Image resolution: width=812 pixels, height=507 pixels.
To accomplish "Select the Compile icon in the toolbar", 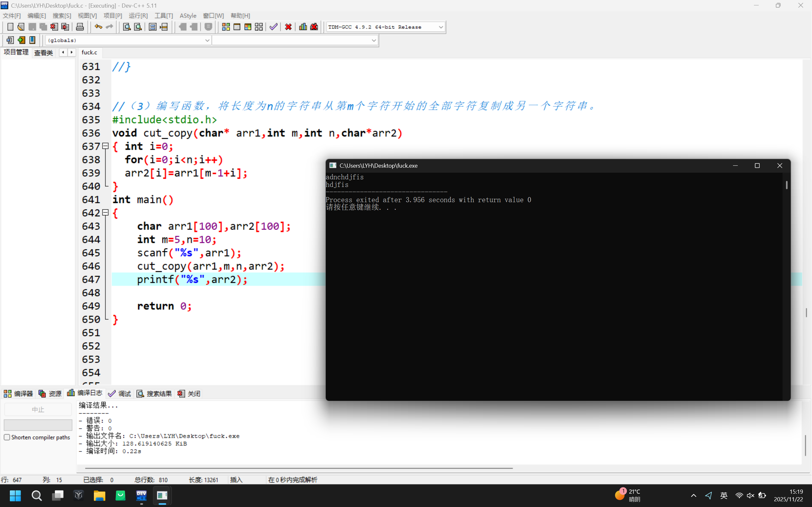I will coord(226,27).
